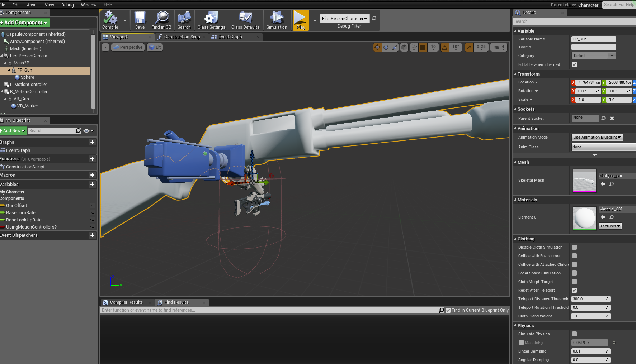Toggle scale snapping arrow icon

tap(469, 47)
